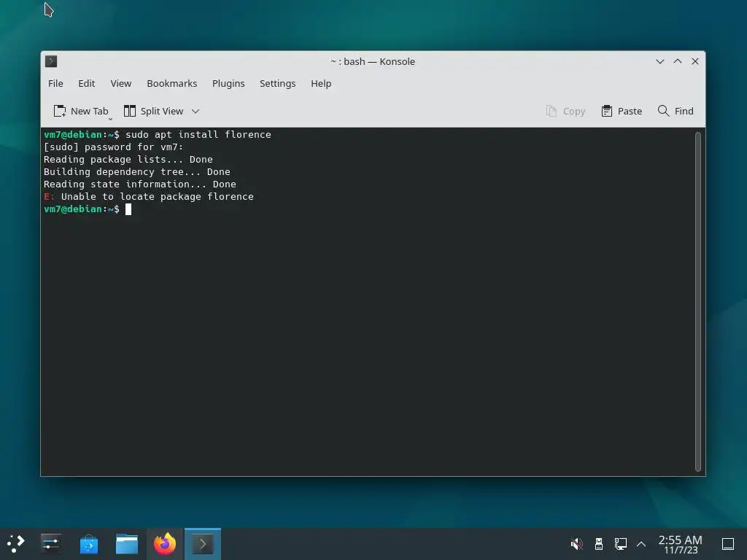Click the 'Building dependency tree... Done' line
This screenshot has width=747, height=560.
coord(136,172)
